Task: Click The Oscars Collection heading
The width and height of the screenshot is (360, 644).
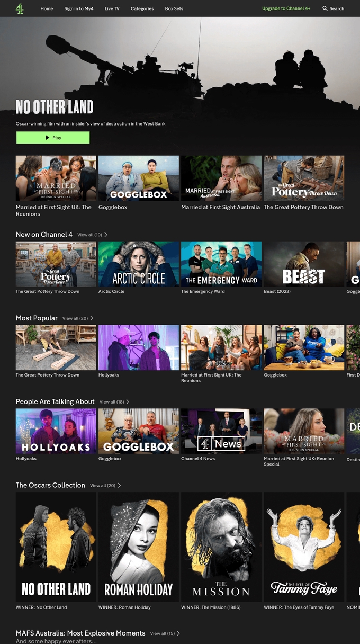Action: click(50, 485)
